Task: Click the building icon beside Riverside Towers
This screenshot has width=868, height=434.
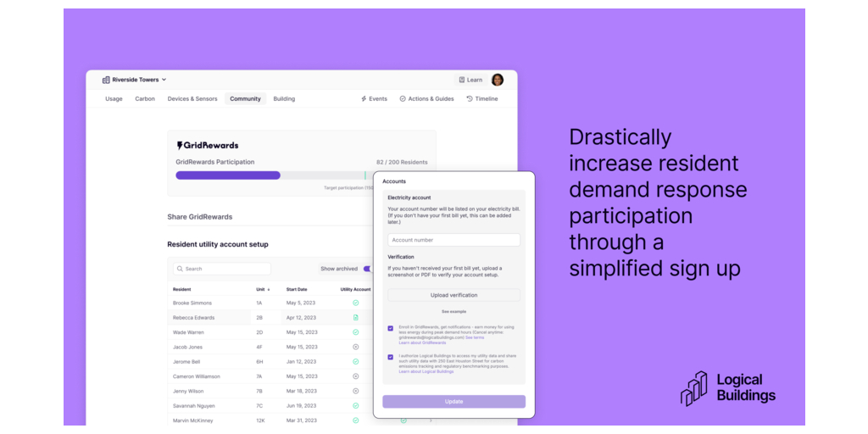Action: (x=106, y=80)
